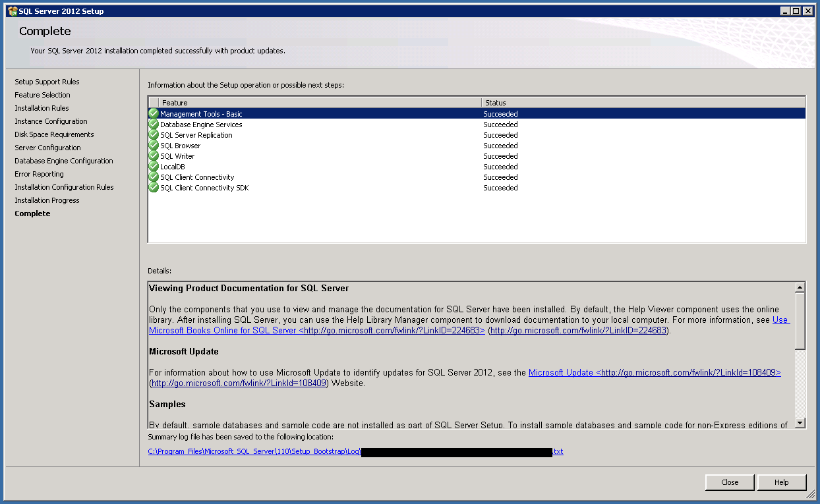
Task: Click Details scrollbar down arrow
Action: pos(800,423)
